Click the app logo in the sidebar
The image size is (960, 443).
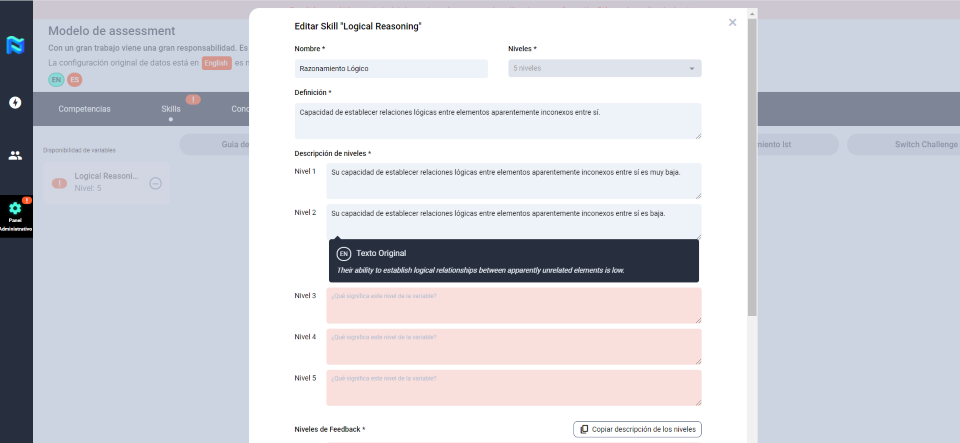point(15,45)
